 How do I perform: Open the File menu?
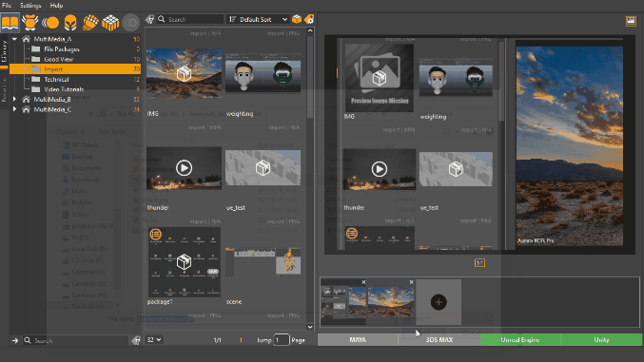7,6
